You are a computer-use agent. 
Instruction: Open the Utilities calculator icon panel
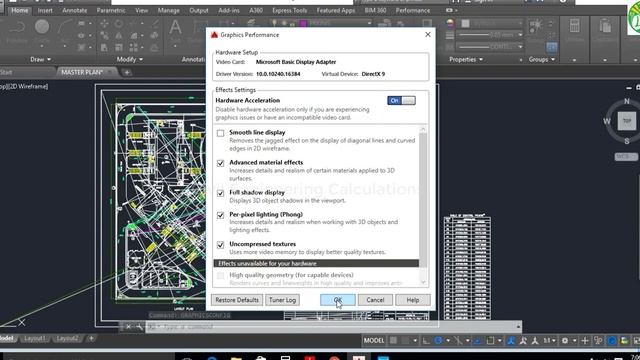pyautogui.click(x=574, y=27)
